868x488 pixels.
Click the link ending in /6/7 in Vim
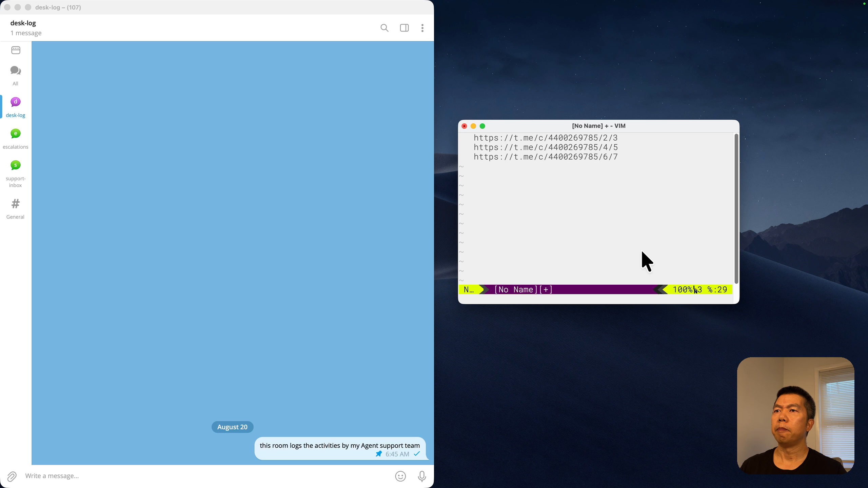(x=546, y=157)
